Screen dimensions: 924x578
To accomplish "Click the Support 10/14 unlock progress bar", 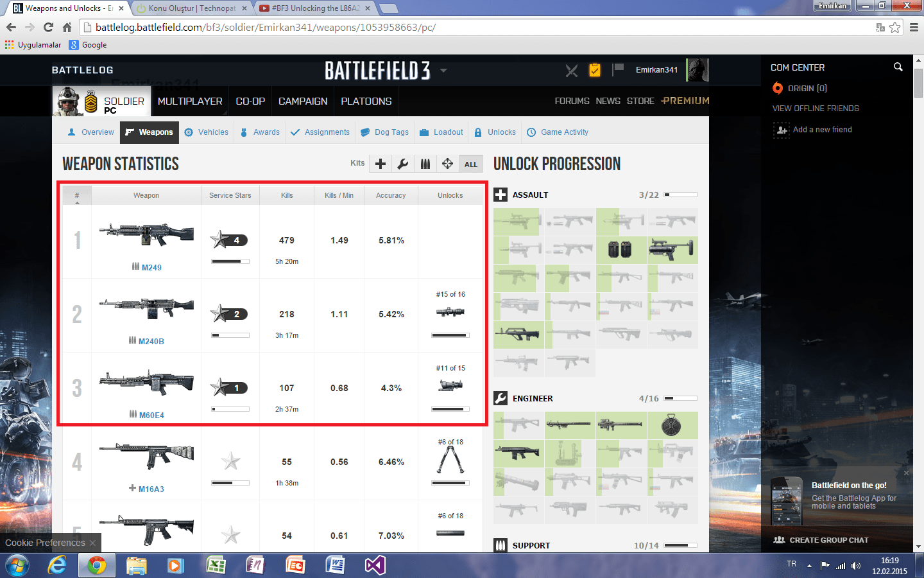I will click(x=681, y=545).
